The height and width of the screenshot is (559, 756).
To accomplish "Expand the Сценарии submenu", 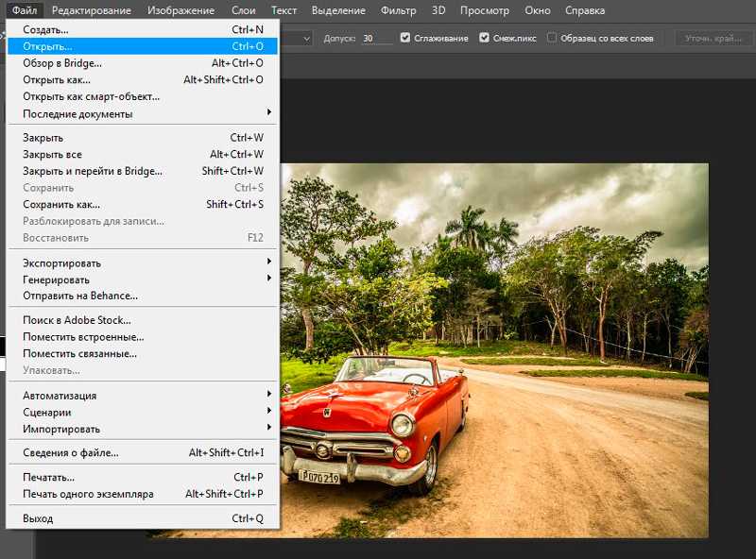I will pyautogui.click(x=143, y=413).
